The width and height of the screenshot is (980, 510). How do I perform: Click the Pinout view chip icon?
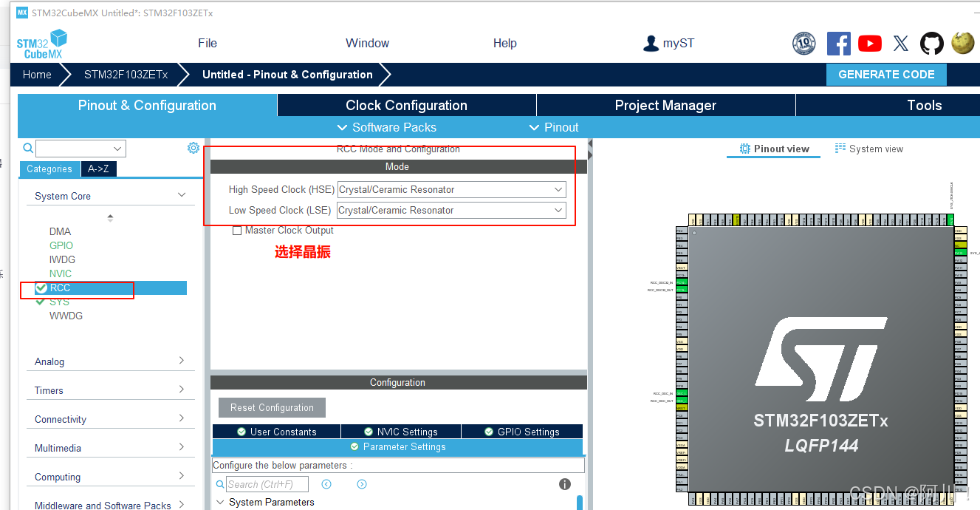point(745,149)
